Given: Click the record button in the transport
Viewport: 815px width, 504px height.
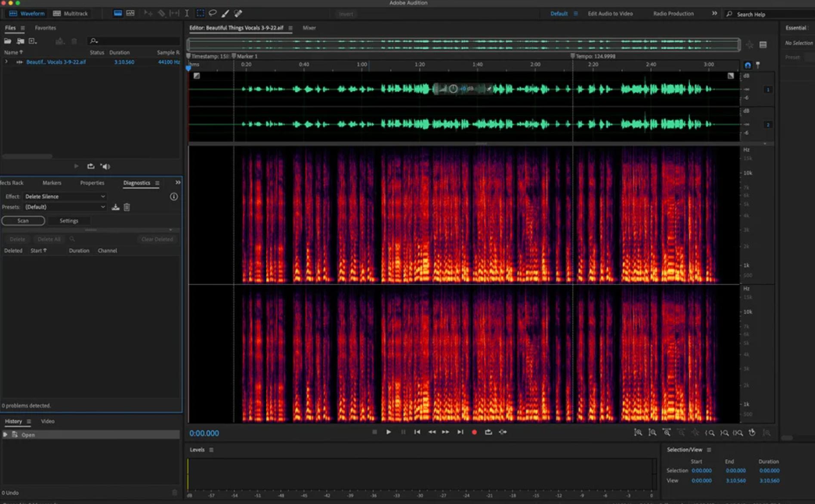Looking at the screenshot, I should [474, 432].
